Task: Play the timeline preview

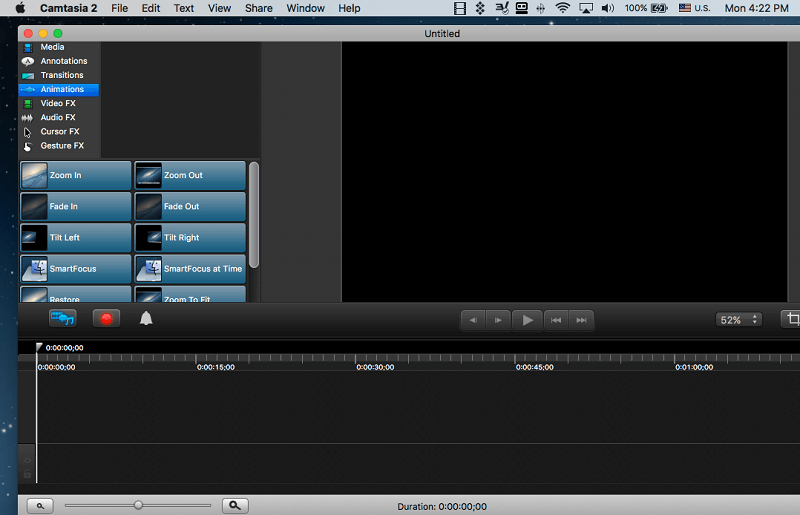Action: point(527,321)
